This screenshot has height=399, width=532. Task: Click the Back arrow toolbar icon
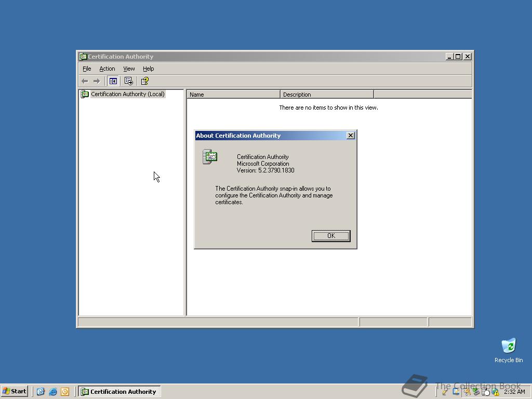pos(85,81)
